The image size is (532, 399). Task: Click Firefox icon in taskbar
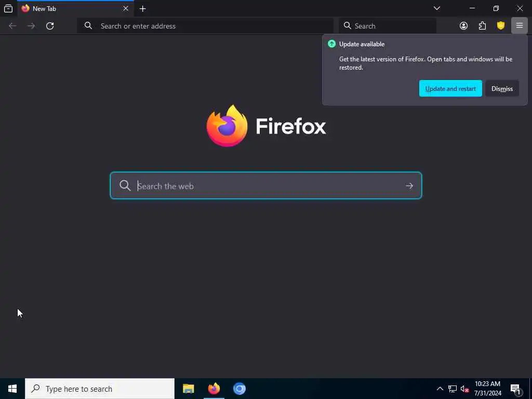(x=214, y=389)
